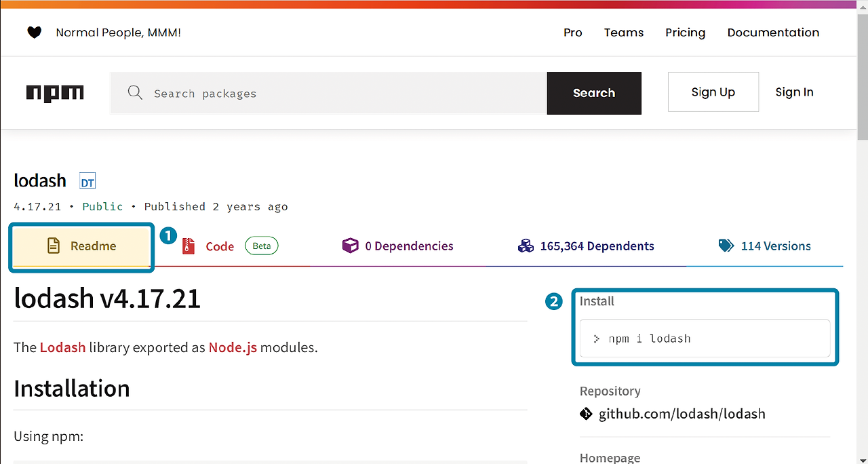Open the Teams menu link
The image size is (868, 464).
(624, 33)
